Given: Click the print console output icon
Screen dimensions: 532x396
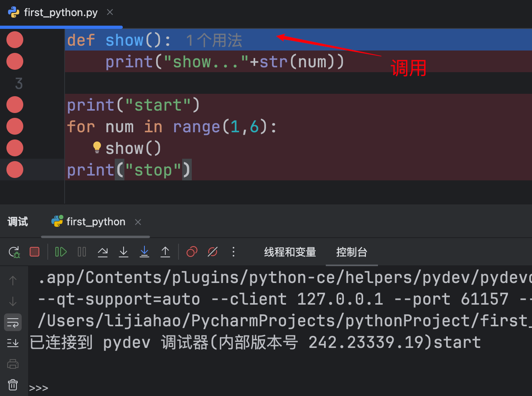Looking at the screenshot, I should tap(13, 364).
